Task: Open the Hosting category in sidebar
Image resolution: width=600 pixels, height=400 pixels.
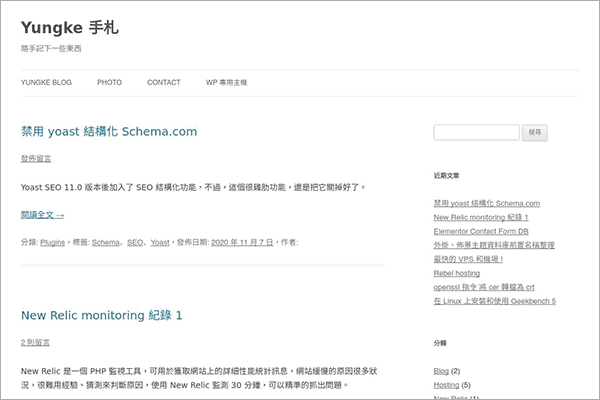Action: pyautogui.click(x=446, y=385)
